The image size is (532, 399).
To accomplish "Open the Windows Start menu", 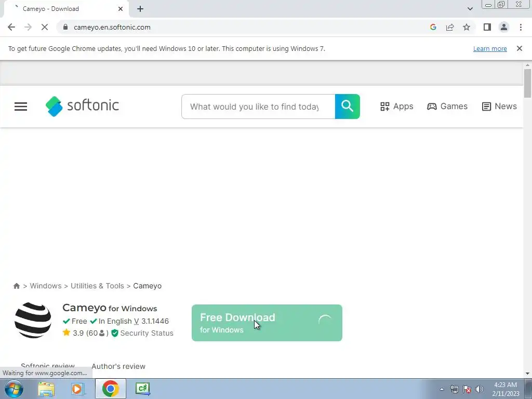I will coord(14,389).
